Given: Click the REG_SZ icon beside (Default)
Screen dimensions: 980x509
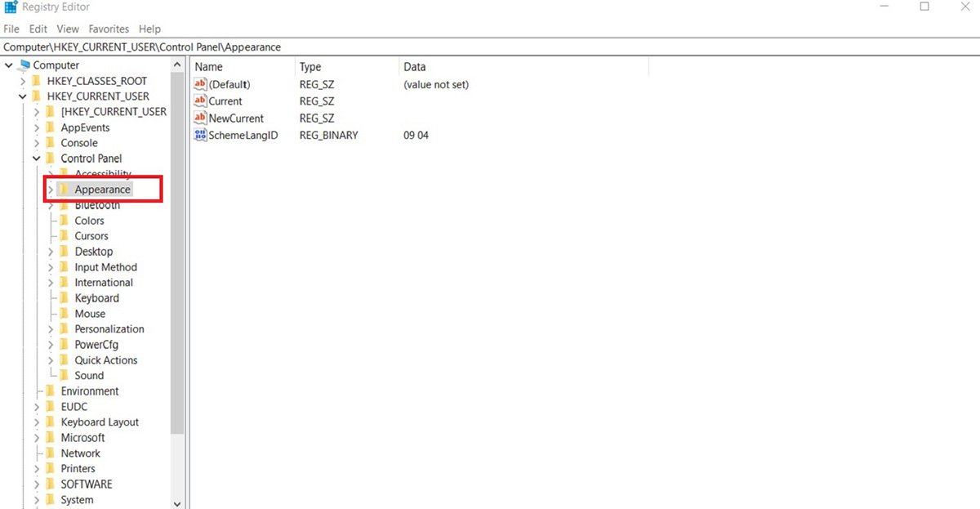Looking at the screenshot, I should coord(200,84).
